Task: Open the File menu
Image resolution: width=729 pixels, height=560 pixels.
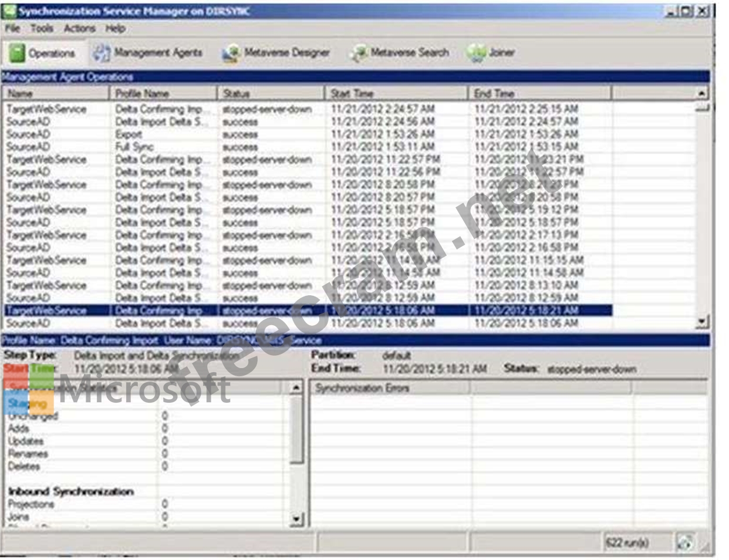Action: [12, 28]
